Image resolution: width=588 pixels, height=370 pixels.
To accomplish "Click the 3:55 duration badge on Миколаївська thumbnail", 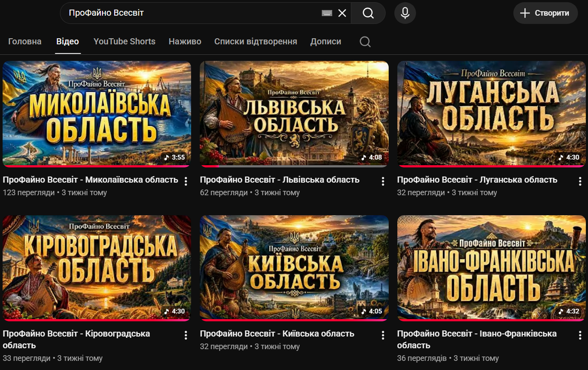I will click(x=175, y=157).
